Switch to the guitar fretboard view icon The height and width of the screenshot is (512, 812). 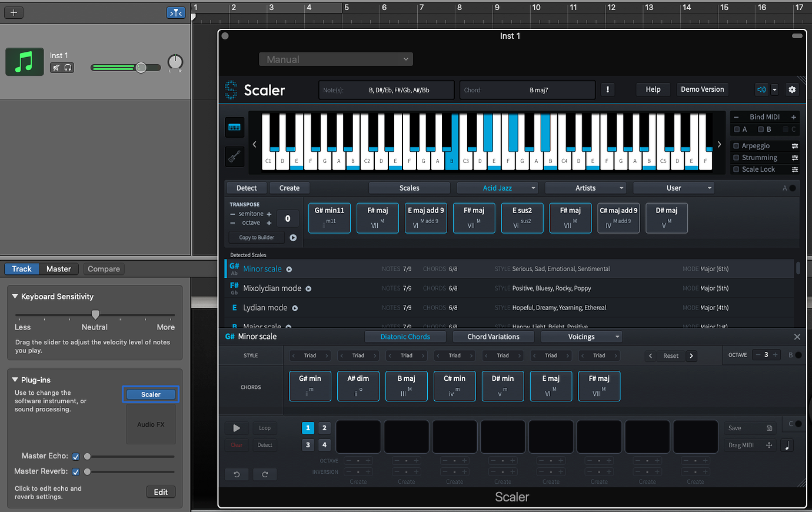coord(234,157)
